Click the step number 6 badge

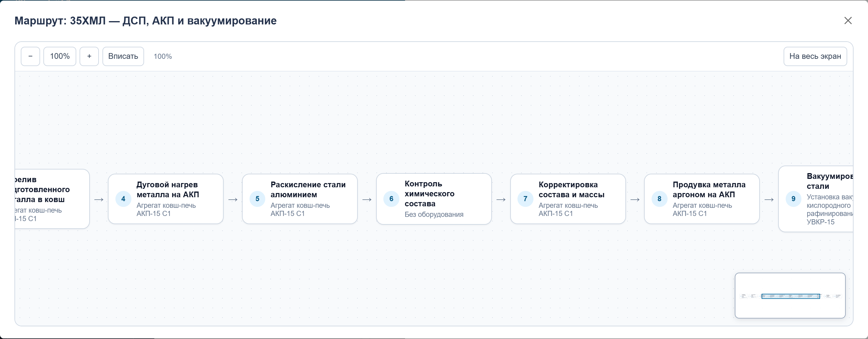391,199
